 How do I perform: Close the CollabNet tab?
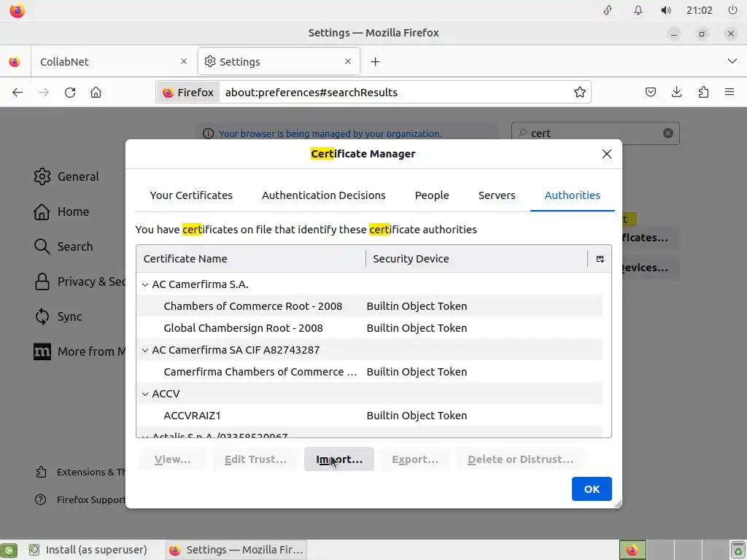tap(183, 61)
